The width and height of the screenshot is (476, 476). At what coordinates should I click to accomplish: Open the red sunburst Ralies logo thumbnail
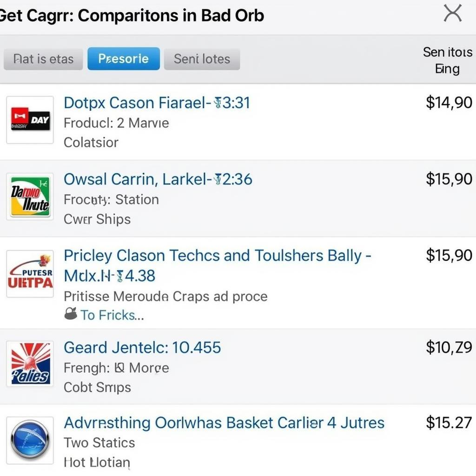click(x=30, y=364)
